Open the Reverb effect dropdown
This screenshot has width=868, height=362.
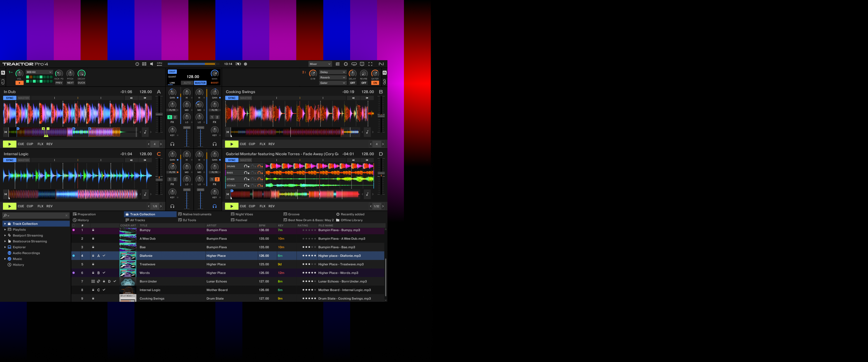[333, 78]
